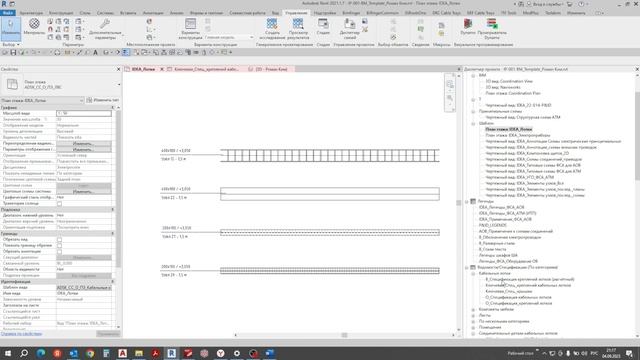Click Изменить button for Цветовые схемы системы
The image size is (640, 360).
pos(84,191)
